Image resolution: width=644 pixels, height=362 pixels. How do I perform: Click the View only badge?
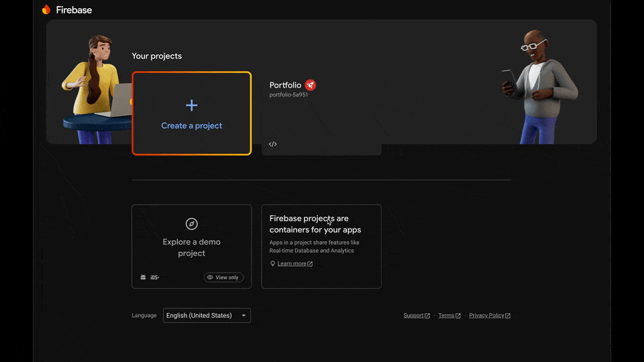click(x=223, y=278)
